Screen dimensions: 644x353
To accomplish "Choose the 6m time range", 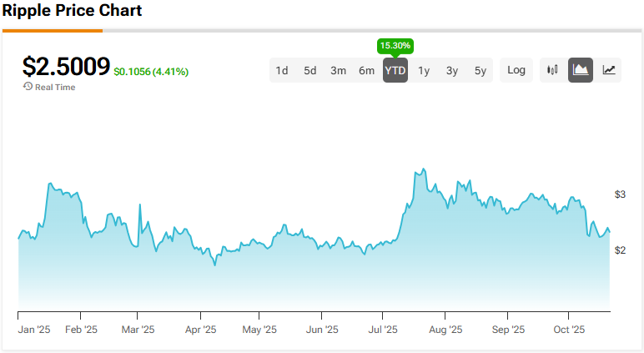I will pyautogui.click(x=366, y=71).
